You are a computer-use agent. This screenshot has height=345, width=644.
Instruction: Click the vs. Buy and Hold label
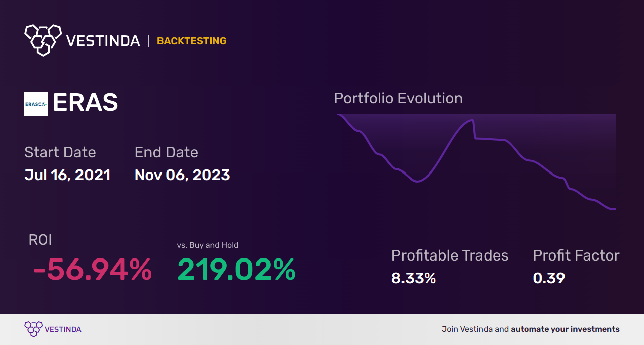pyautogui.click(x=208, y=245)
